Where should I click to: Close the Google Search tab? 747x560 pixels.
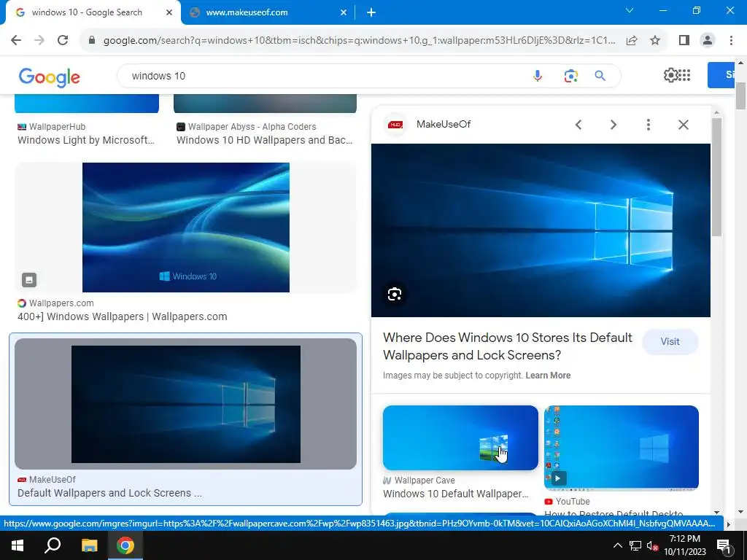click(x=169, y=13)
